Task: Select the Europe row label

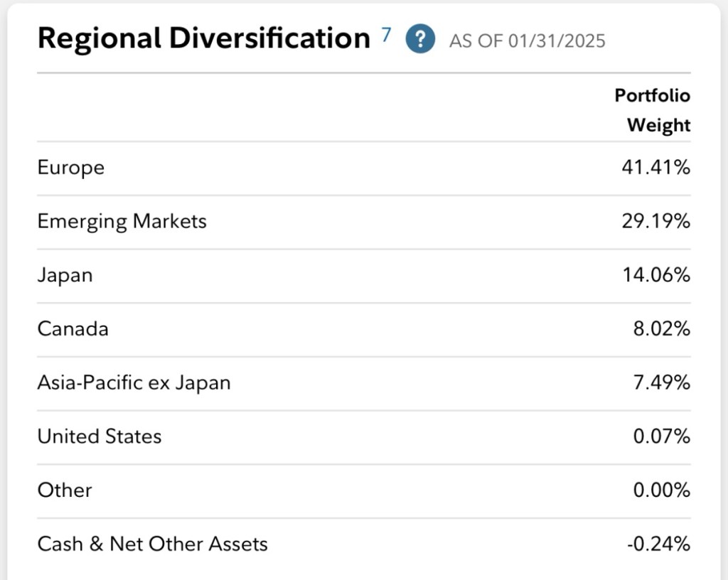Action: pos(71,168)
